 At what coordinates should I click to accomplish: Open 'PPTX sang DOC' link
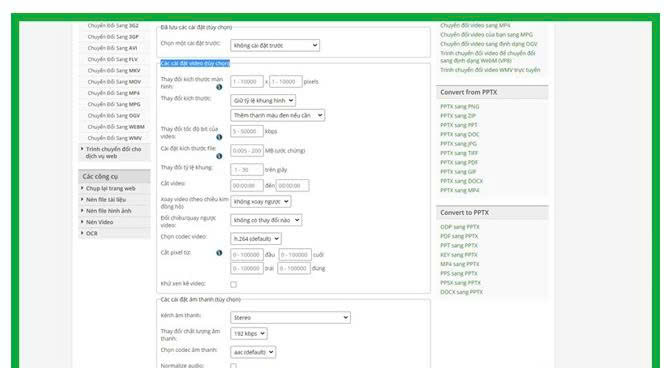click(x=460, y=135)
